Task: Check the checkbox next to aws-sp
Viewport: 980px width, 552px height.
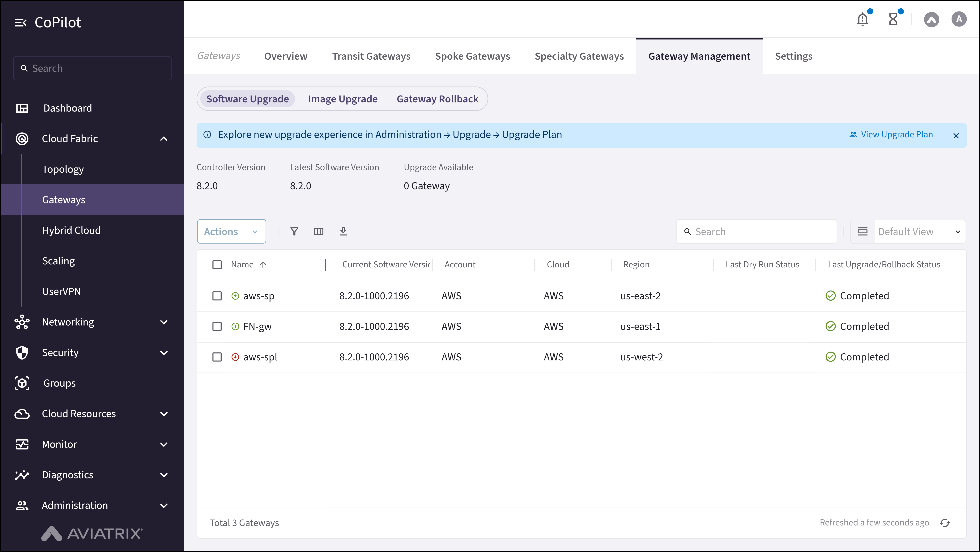Action: pyautogui.click(x=217, y=296)
